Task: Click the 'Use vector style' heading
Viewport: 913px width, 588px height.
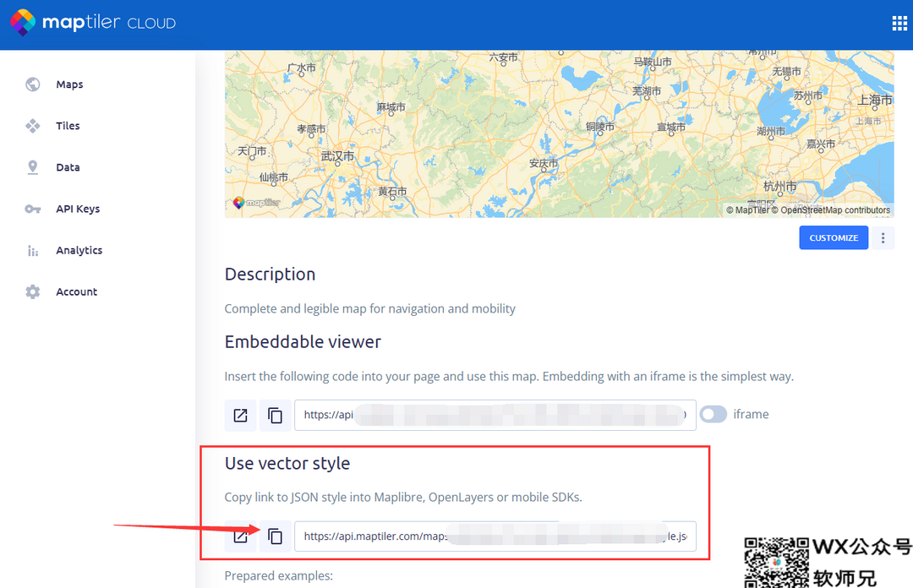Action: pyautogui.click(x=287, y=464)
